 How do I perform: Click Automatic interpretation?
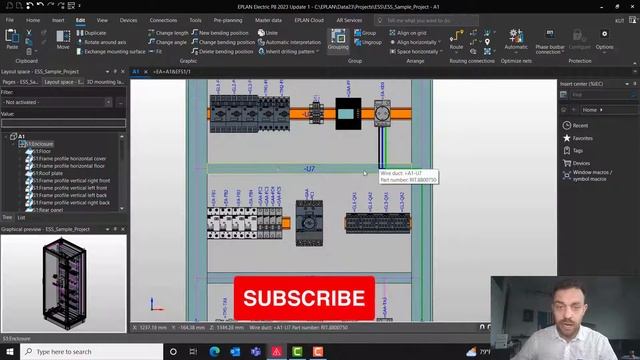(289, 42)
